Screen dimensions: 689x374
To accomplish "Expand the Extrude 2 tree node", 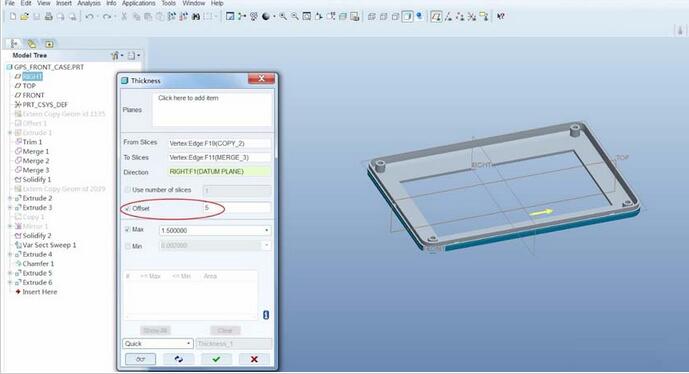I will tap(10, 198).
